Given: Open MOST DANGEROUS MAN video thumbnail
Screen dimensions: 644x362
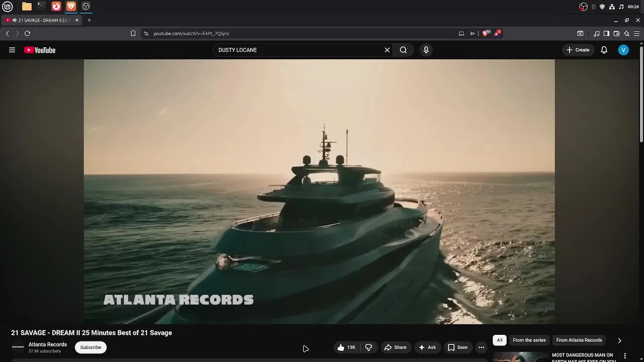Looking at the screenshot, I should [x=521, y=357].
